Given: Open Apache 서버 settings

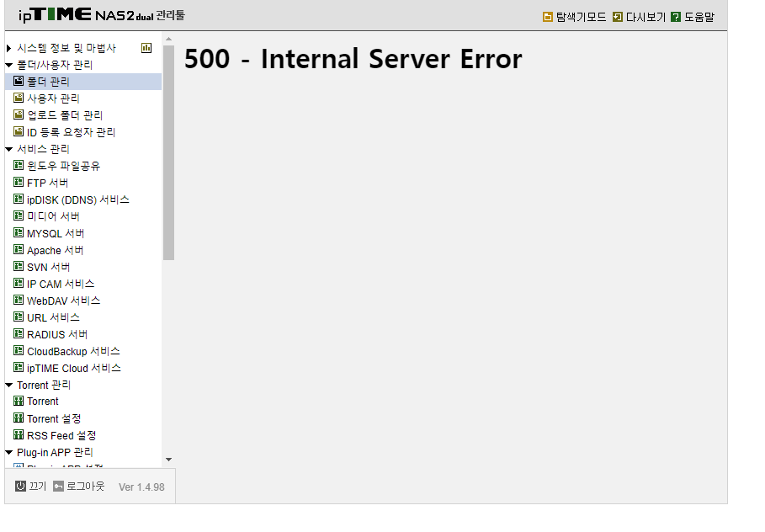Looking at the screenshot, I should click(56, 250).
